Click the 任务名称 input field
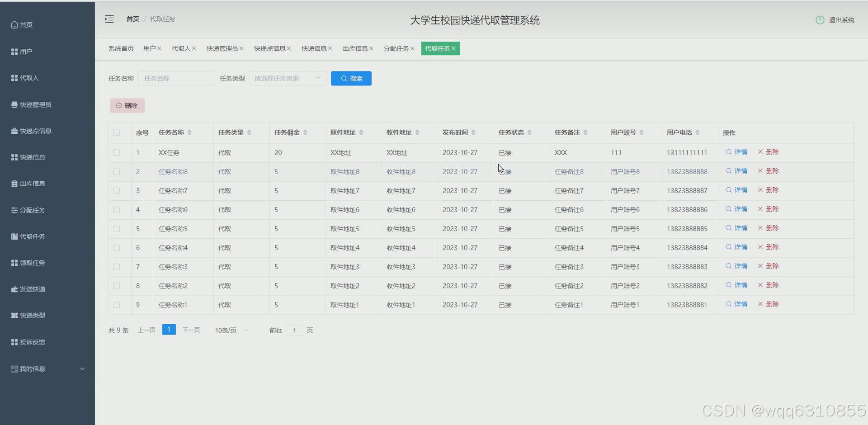The width and height of the screenshot is (868, 425). click(x=176, y=78)
